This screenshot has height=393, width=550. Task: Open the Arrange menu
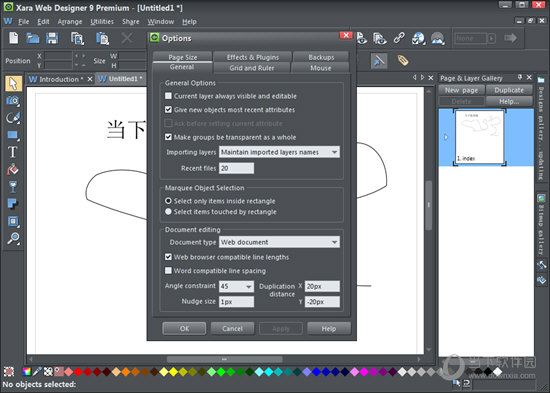click(69, 22)
